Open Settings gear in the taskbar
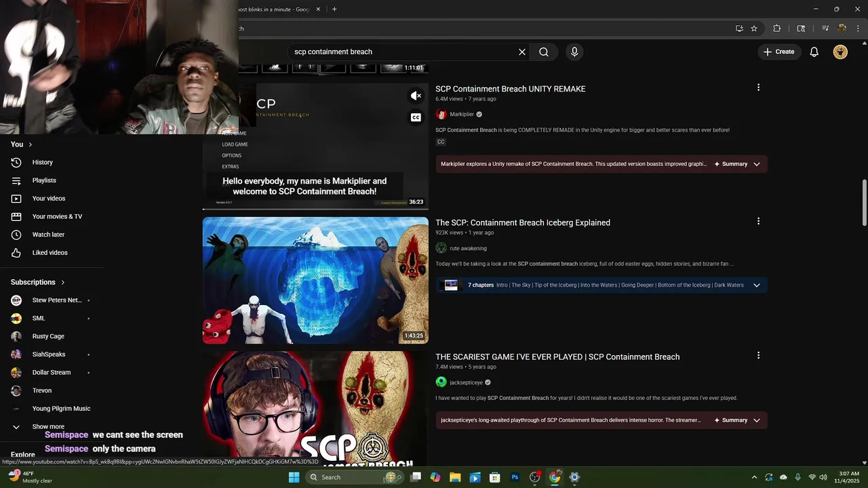This screenshot has width=868, height=488. point(574,477)
